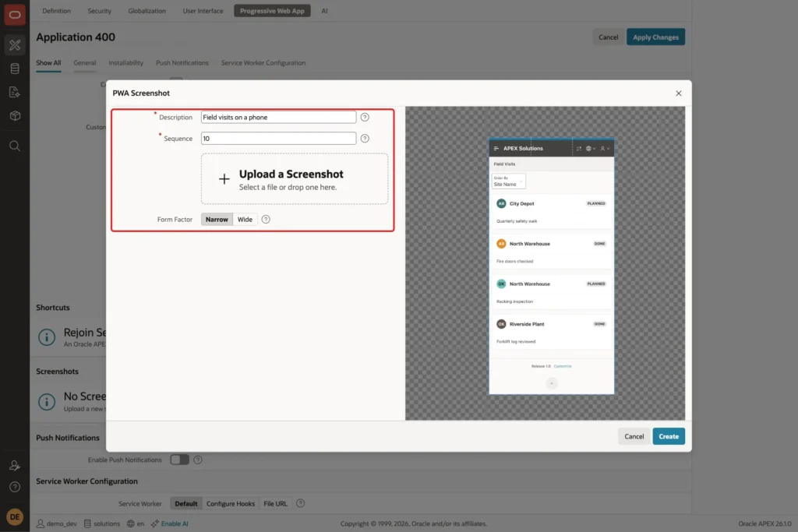Screen dimensions: 798x532
Task: Open the package box sidebar icon
Action: pos(15,115)
